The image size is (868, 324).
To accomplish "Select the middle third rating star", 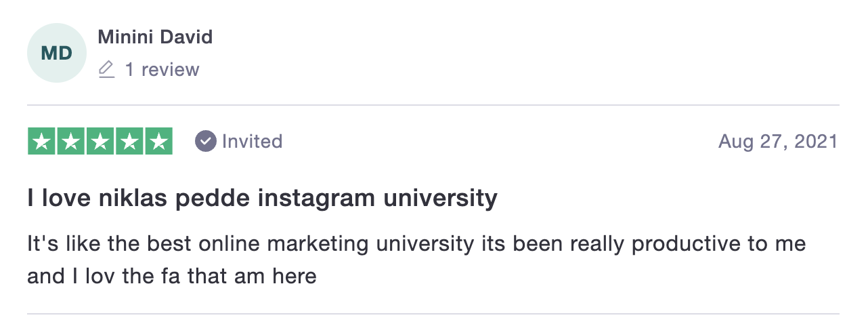I will (100, 141).
